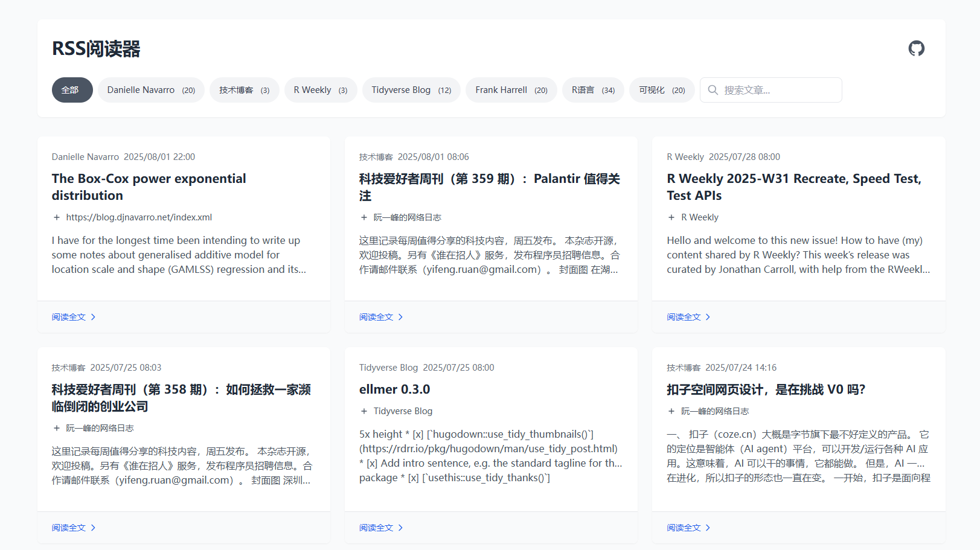Viewport: 980px width, 550px height.
Task: Click RSS阅读器 page heading
Action: pyautogui.click(x=96, y=49)
